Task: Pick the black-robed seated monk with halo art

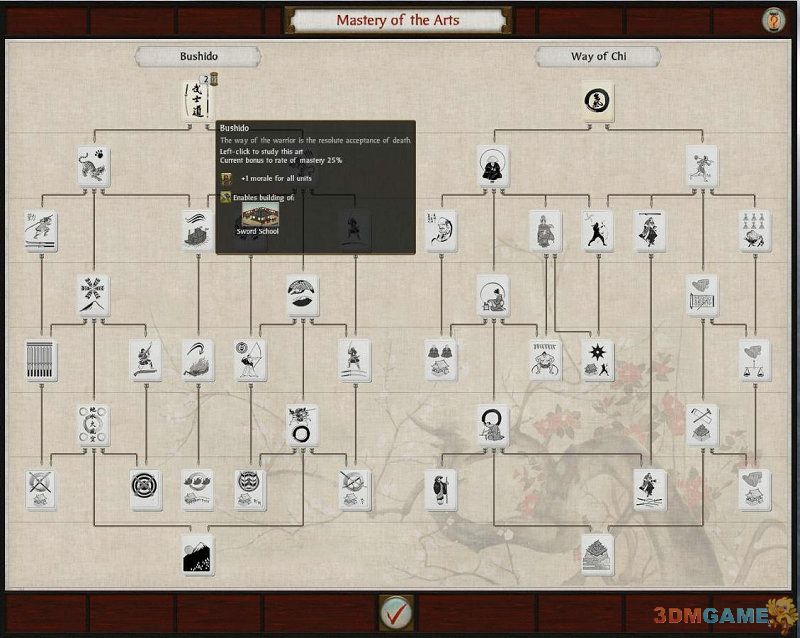Action: (x=493, y=166)
